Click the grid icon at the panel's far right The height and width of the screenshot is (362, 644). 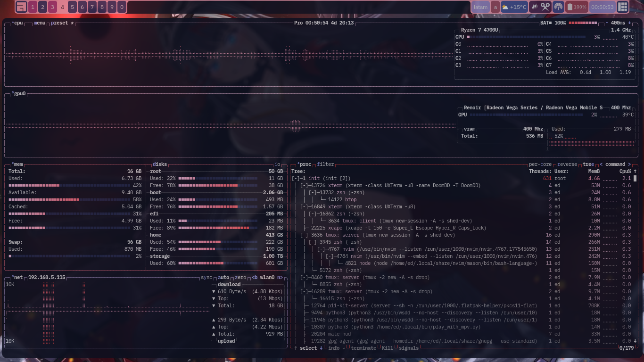coord(623,7)
